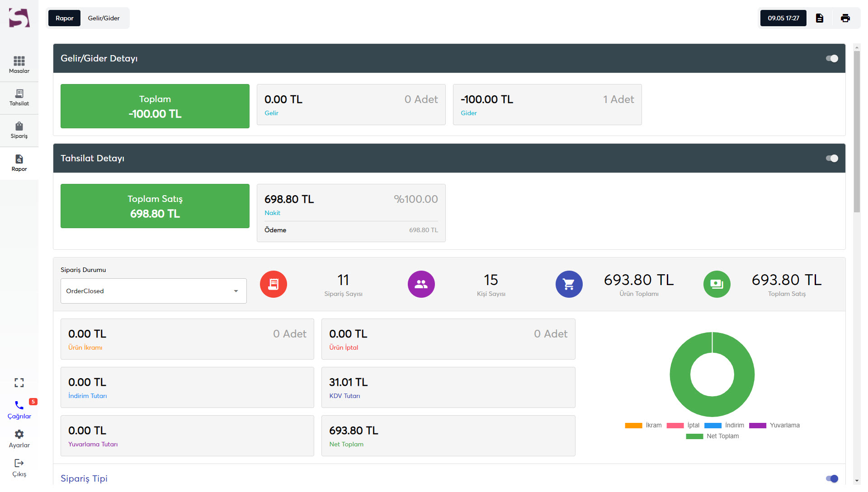This screenshot has width=868, height=492.
Task: Toggle Gelir/Gider Detayı section switch
Action: (831, 58)
